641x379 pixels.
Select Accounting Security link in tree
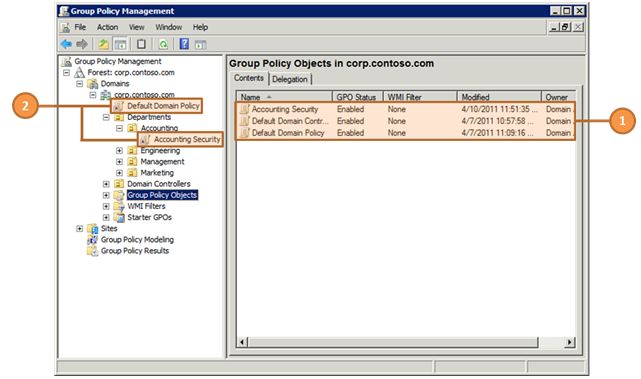click(187, 139)
